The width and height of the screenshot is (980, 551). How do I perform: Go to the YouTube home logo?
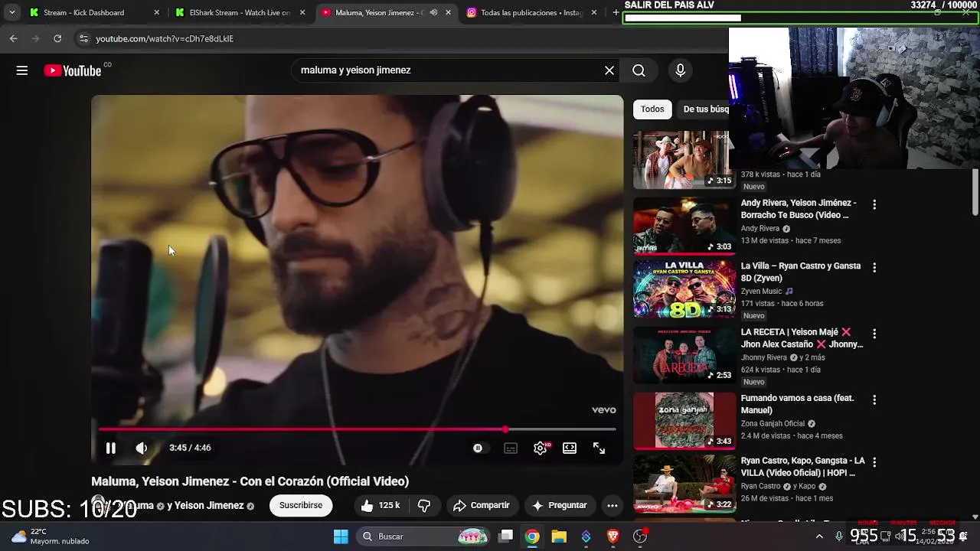[x=73, y=70]
